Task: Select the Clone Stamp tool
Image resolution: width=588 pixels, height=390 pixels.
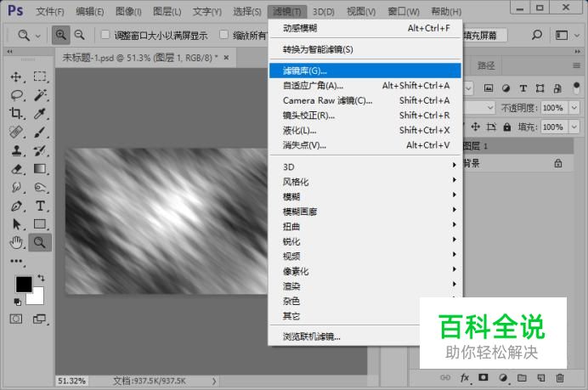Action: [x=16, y=150]
